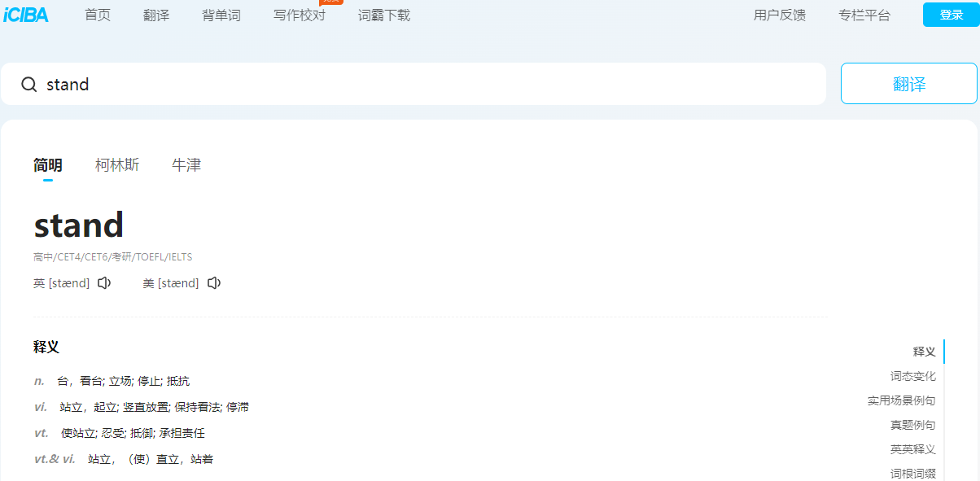The width and height of the screenshot is (980, 481).
Task: Click the iCIBA logo
Action: point(26,15)
